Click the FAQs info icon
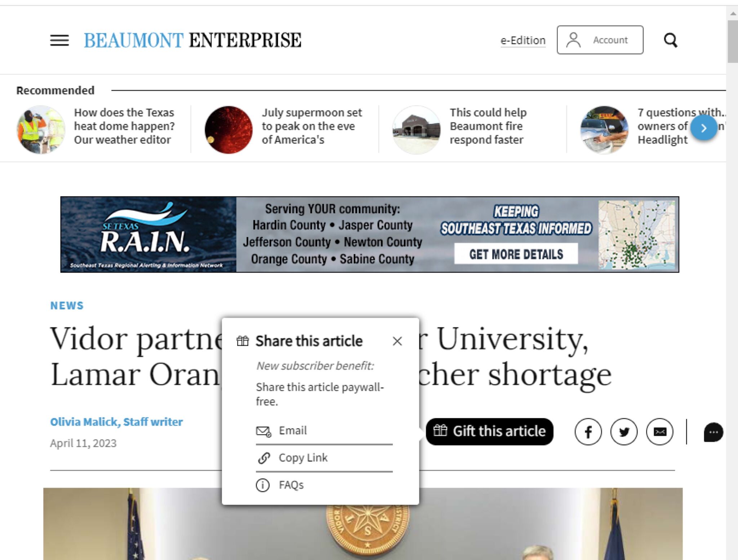This screenshot has width=738, height=560. 262,484
